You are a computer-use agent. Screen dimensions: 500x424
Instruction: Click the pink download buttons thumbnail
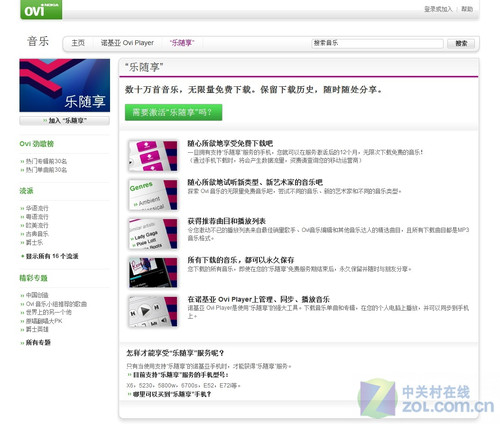coord(153,156)
